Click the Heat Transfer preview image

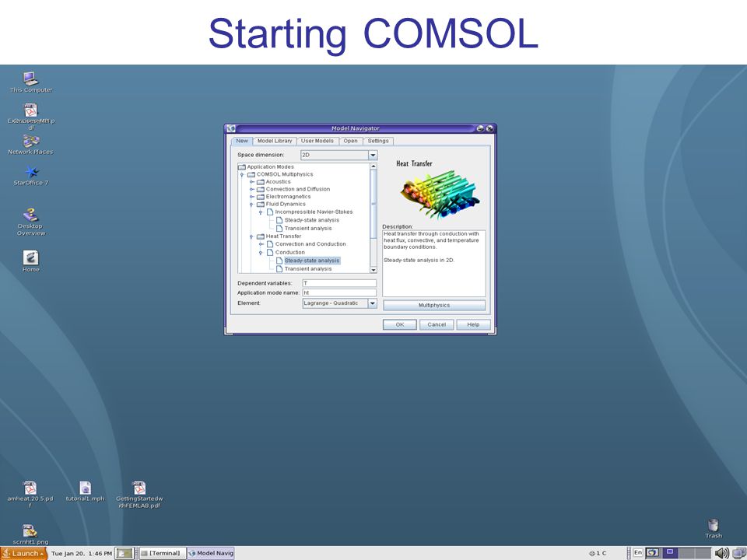point(439,194)
